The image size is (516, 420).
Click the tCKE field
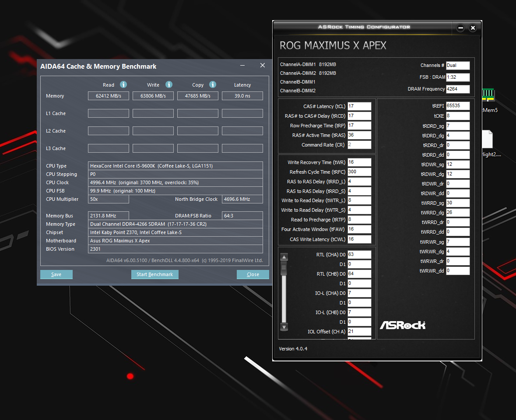tap(458, 116)
